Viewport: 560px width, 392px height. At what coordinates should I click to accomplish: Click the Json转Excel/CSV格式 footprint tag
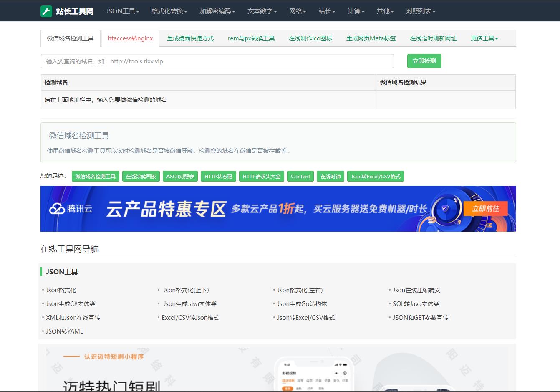pyautogui.click(x=376, y=176)
